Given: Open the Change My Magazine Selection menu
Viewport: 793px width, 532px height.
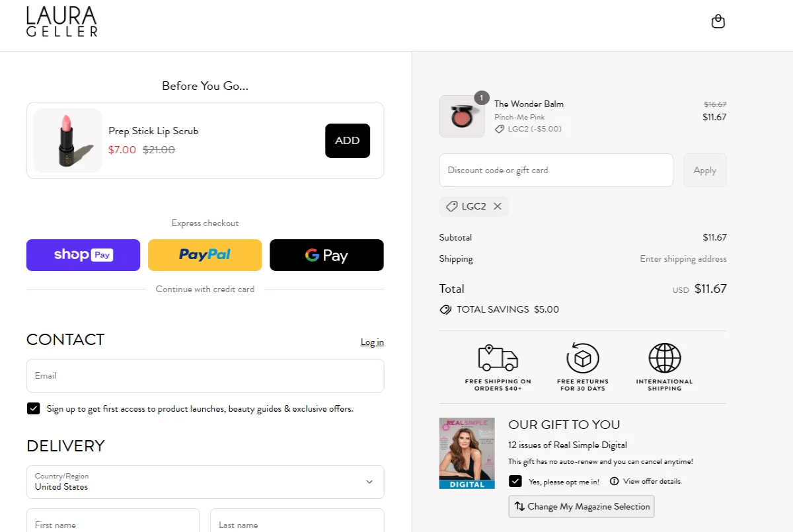Looking at the screenshot, I should [582, 506].
